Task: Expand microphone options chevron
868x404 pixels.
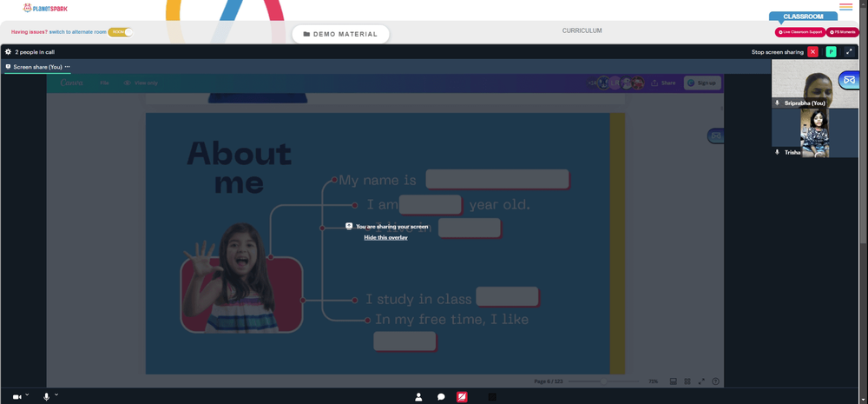Action: 56,395
